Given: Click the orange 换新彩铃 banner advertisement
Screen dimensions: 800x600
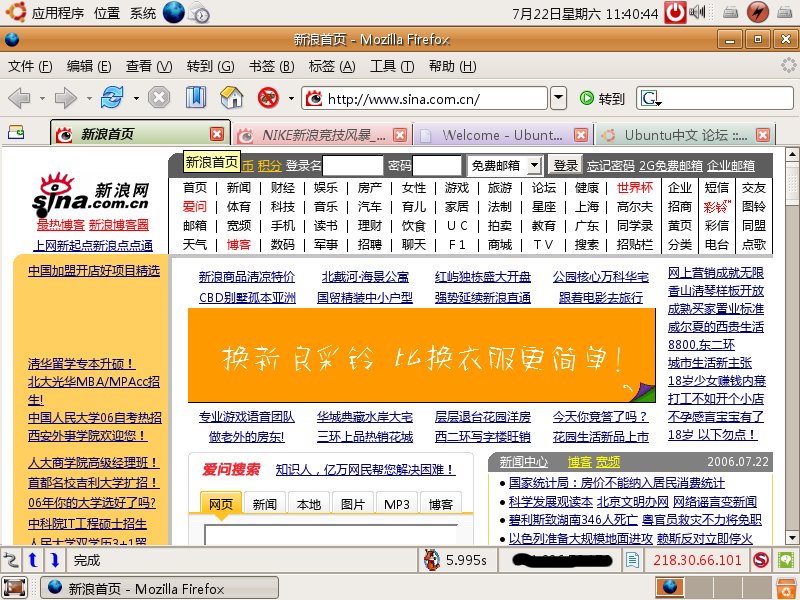Looking at the screenshot, I should pos(422,355).
